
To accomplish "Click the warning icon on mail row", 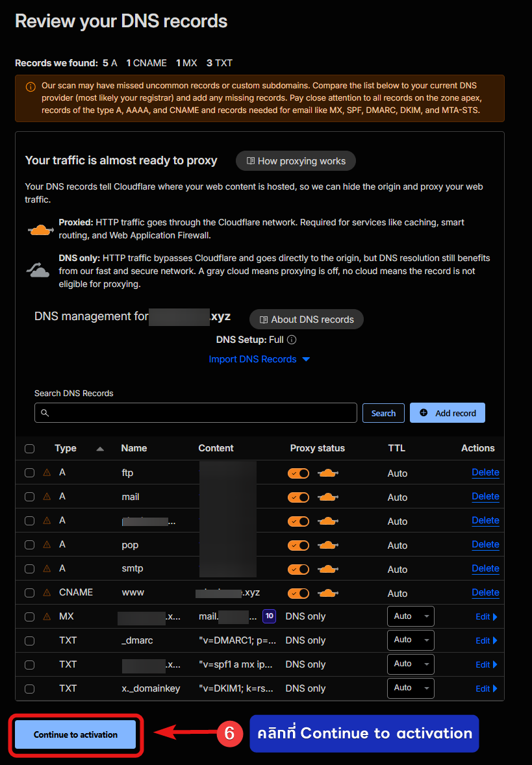I will tap(47, 496).
